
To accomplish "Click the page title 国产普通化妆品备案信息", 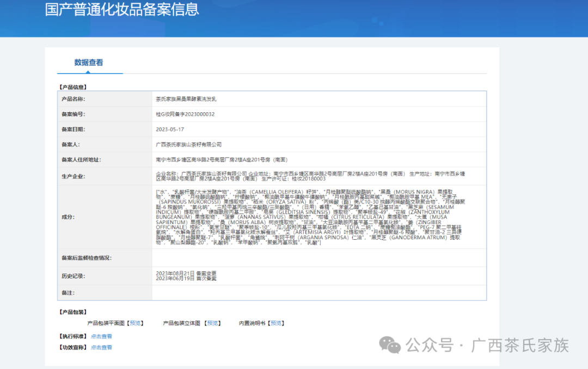I will [122, 9].
